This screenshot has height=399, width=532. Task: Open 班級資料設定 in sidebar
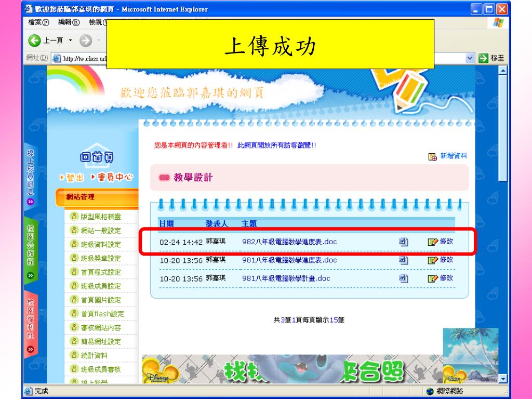coord(101,245)
